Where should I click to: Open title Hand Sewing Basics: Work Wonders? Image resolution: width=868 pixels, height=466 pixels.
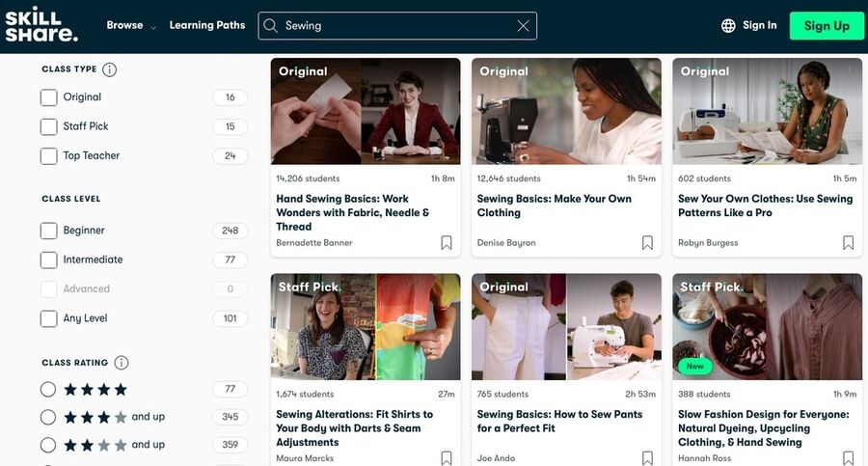pos(353,213)
